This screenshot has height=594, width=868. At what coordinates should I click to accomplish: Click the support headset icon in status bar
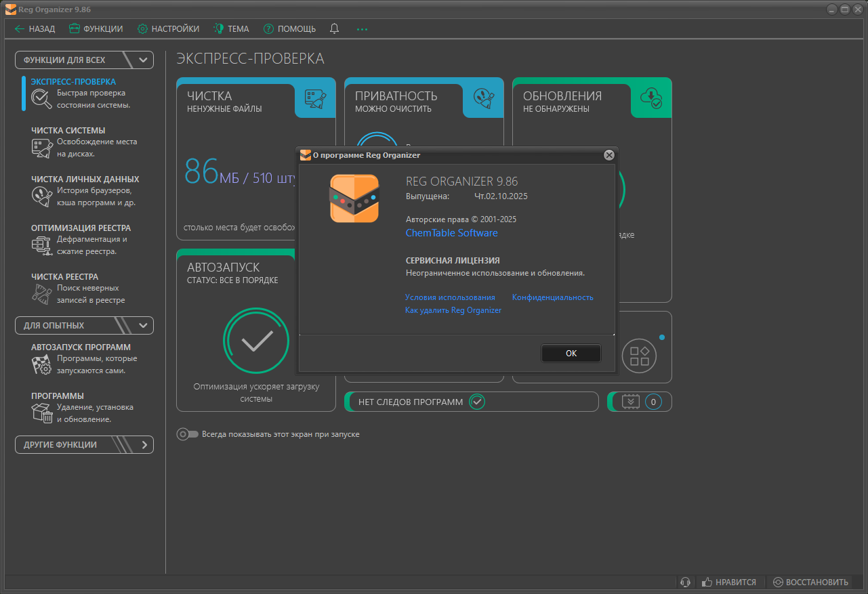(685, 582)
